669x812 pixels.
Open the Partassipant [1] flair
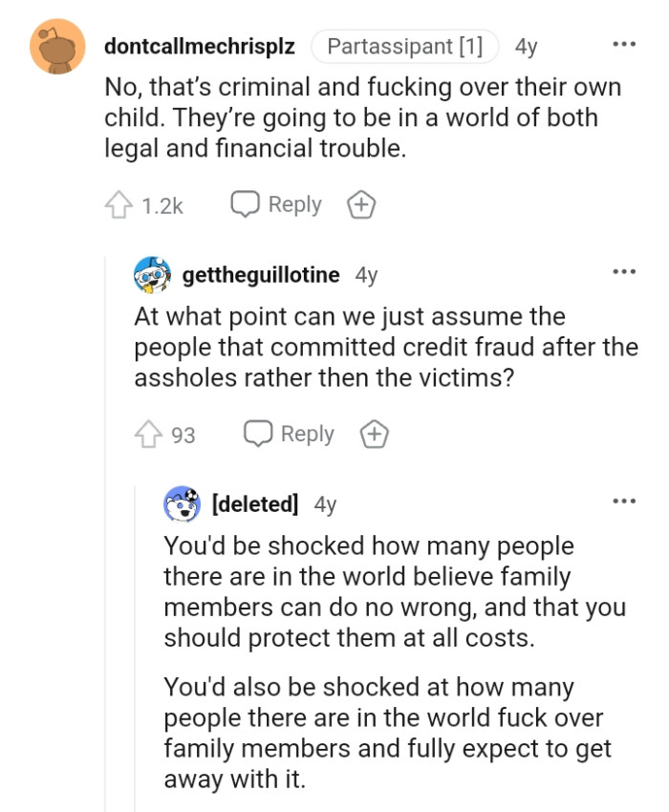[x=405, y=45]
